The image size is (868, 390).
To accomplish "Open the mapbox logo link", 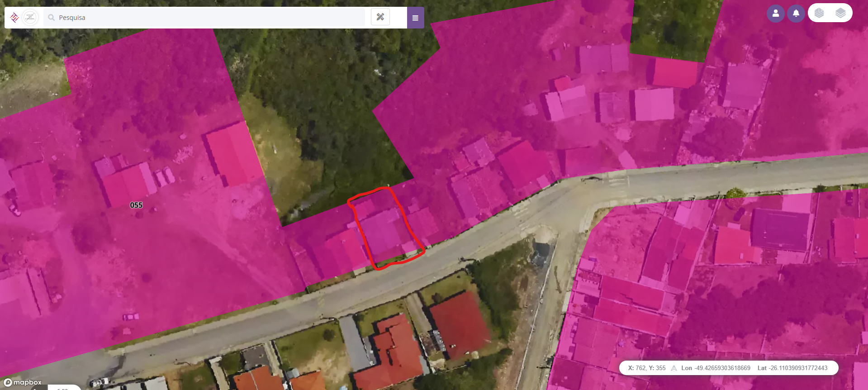I will 23,382.
